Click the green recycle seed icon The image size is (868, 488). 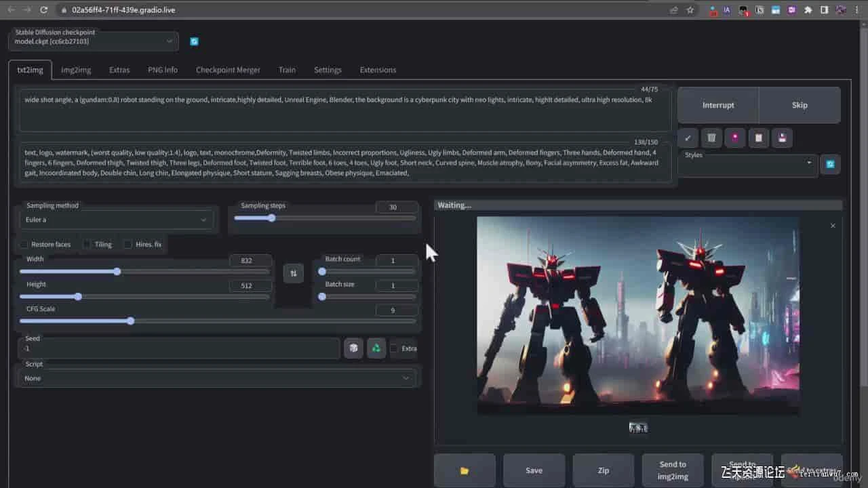point(376,348)
